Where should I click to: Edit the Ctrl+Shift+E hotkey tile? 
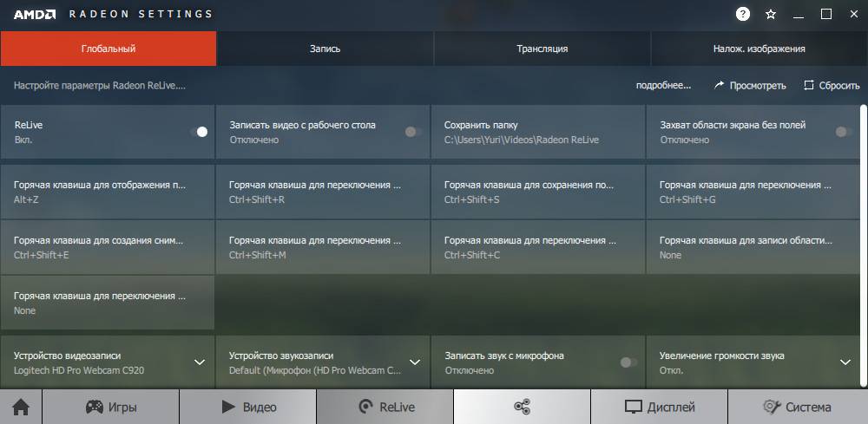click(x=107, y=247)
